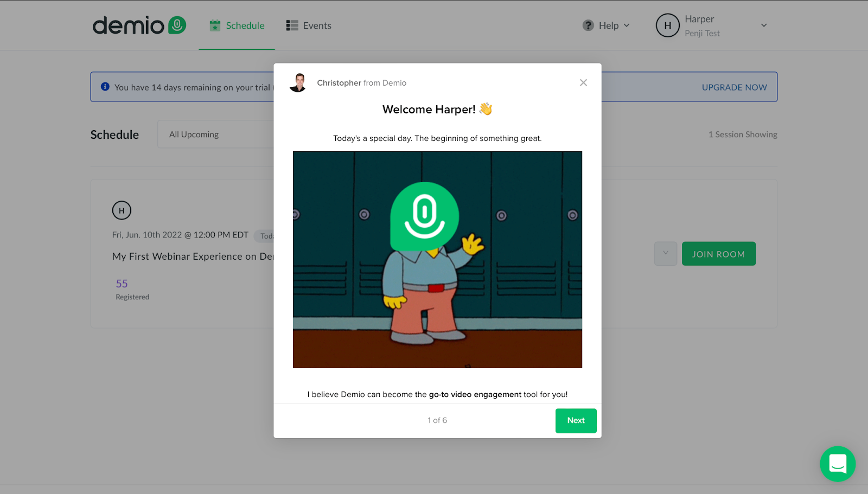The width and height of the screenshot is (868, 494).
Task: Click the trial info icon
Action: point(105,87)
